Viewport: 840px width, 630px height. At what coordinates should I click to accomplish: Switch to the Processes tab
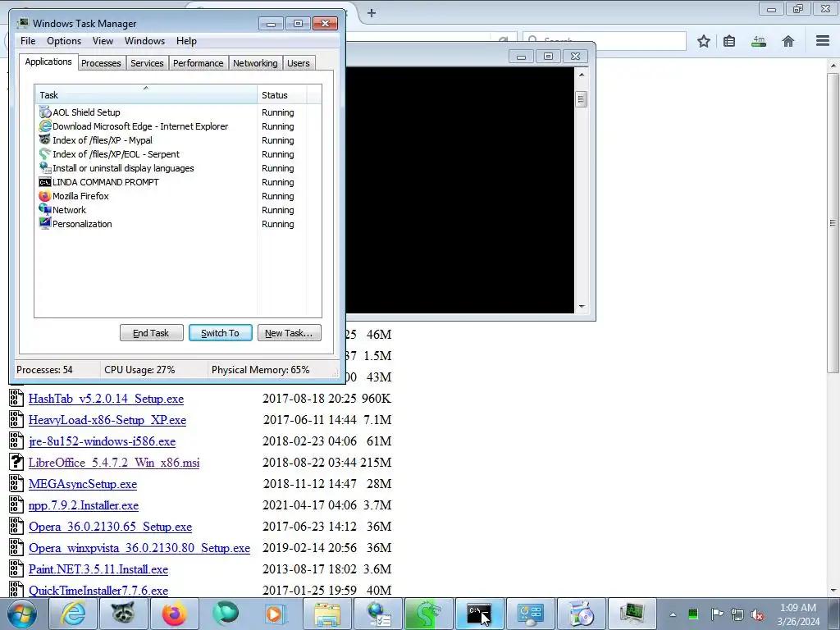point(101,63)
